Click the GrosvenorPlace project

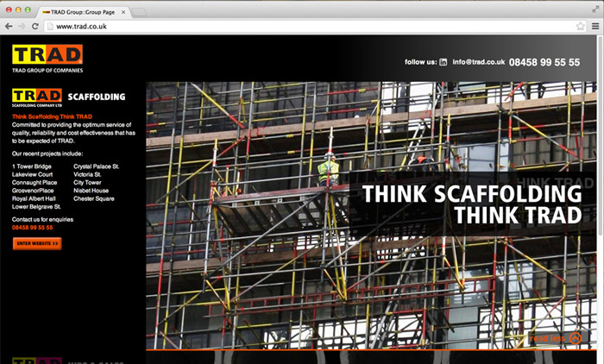coord(33,191)
